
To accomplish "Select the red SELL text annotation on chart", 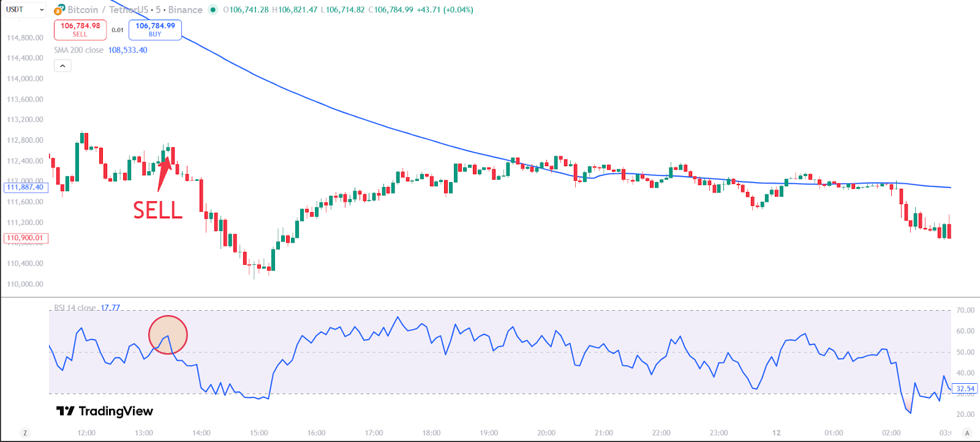I will coord(158,210).
